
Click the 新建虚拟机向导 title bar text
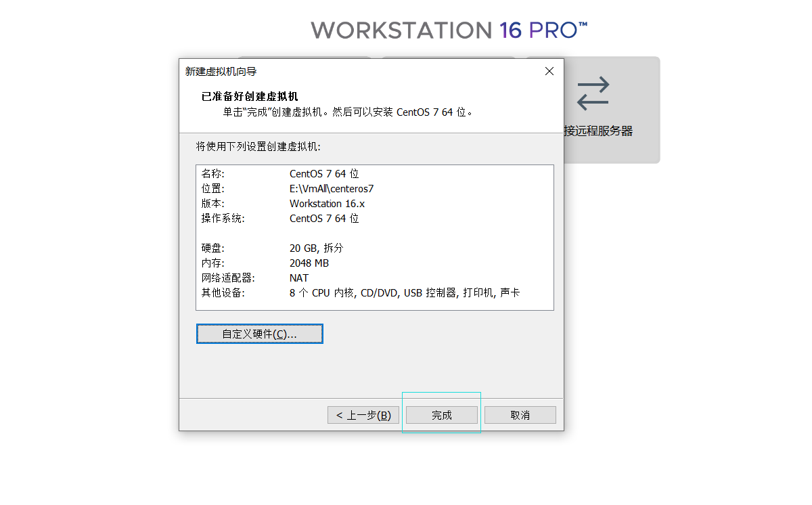[x=221, y=71]
